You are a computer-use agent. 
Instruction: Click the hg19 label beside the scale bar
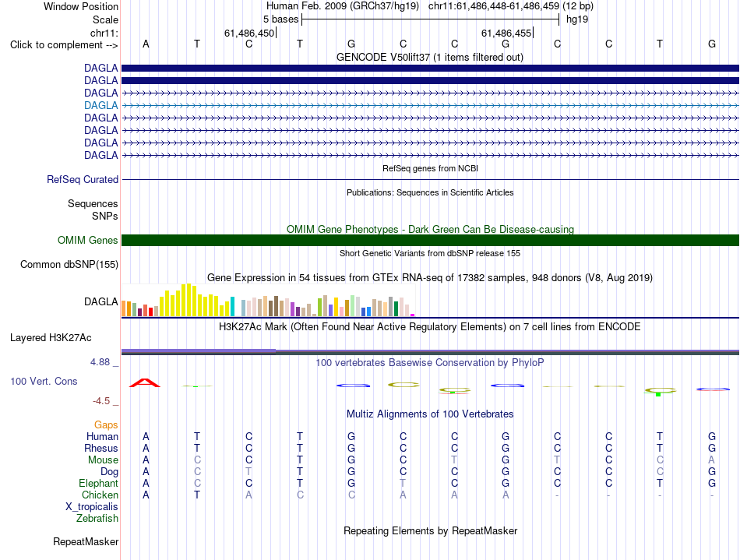click(576, 19)
